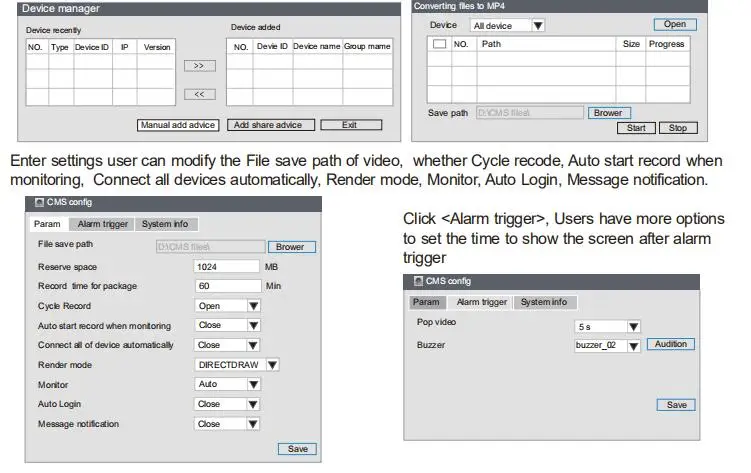
Task: Click the Record time for package field
Action: pyautogui.click(x=228, y=286)
